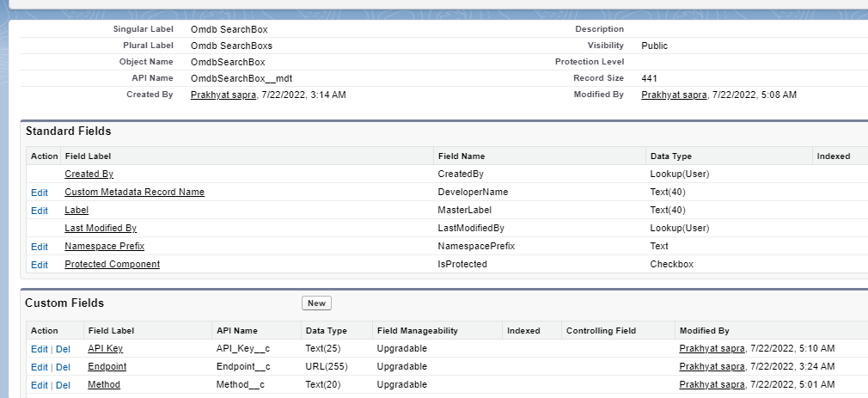Edit the Protected Component standard field
The width and height of the screenshot is (868, 398).
point(40,265)
